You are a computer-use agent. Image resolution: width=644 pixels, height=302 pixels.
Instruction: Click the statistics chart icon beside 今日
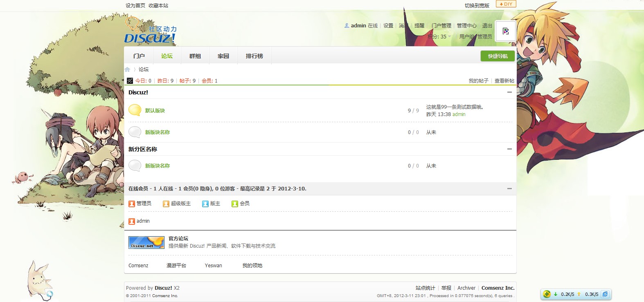130,81
